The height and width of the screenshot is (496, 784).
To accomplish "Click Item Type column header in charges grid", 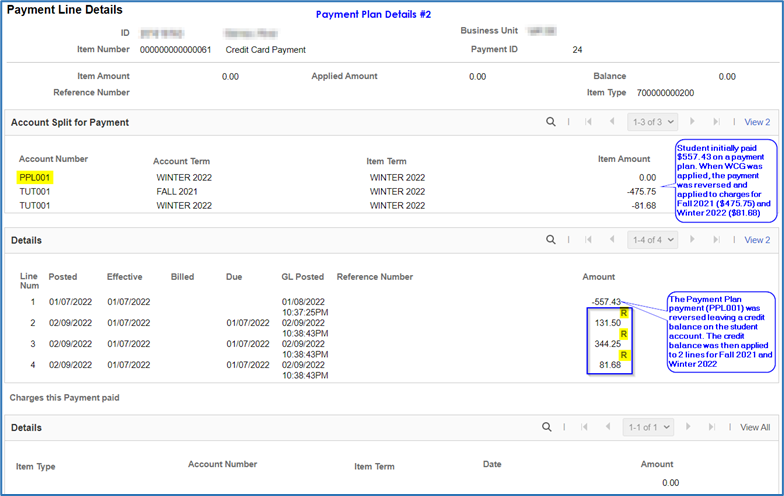I will click(x=36, y=466).
